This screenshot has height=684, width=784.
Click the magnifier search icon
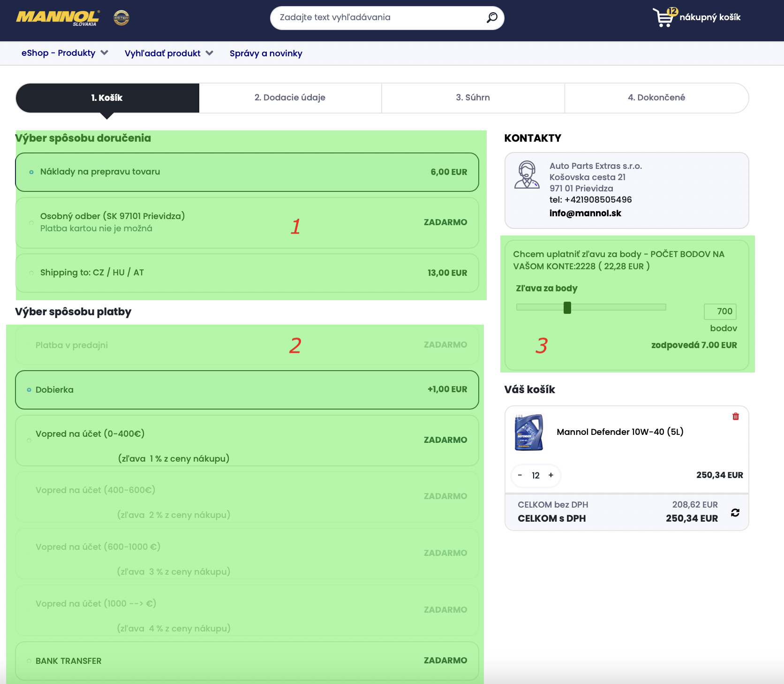coord(492,17)
